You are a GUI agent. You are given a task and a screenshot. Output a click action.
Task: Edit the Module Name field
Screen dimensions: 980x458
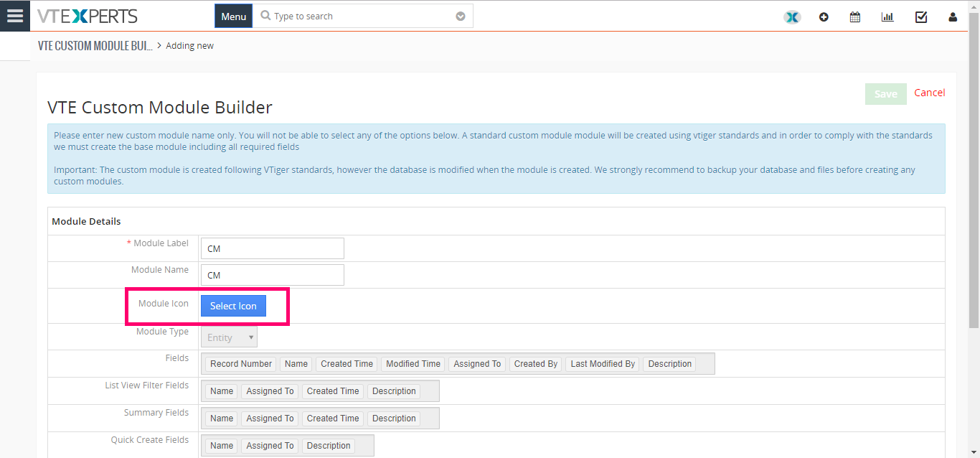click(273, 275)
